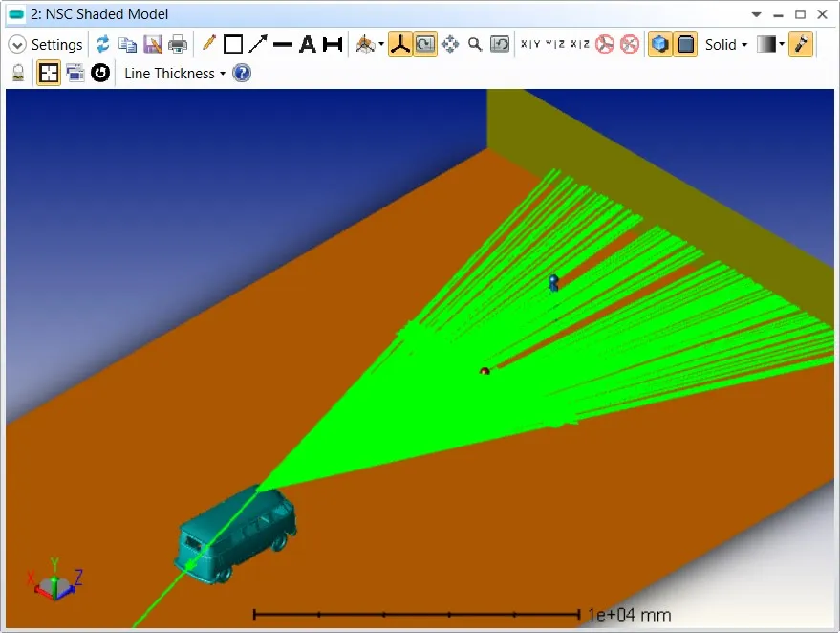Image resolution: width=840 pixels, height=633 pixels.
Task: Select the X|Y view orientation
Action: click(x=529, y=45)
